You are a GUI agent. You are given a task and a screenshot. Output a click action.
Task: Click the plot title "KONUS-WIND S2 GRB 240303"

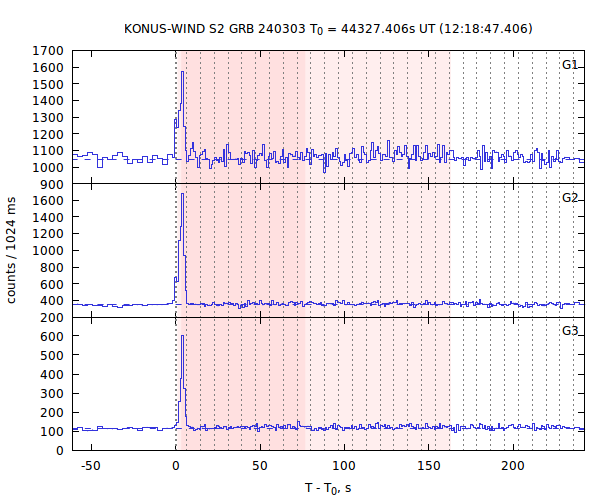215,29
